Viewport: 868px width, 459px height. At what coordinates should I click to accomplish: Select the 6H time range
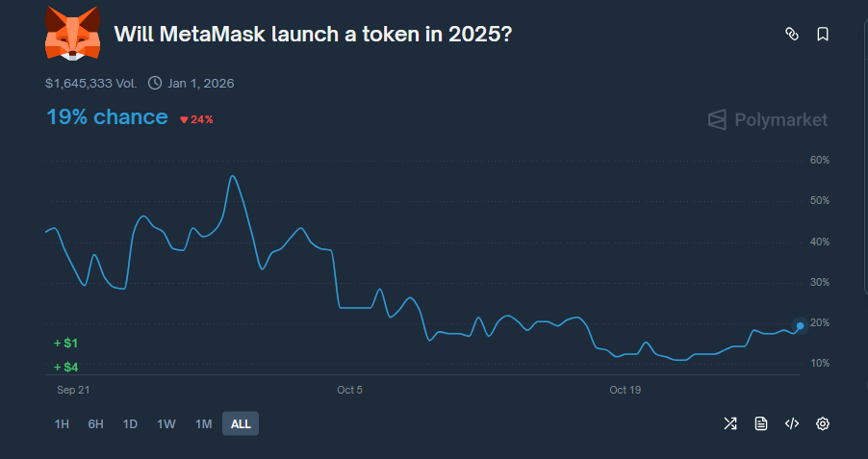[95, 423]
